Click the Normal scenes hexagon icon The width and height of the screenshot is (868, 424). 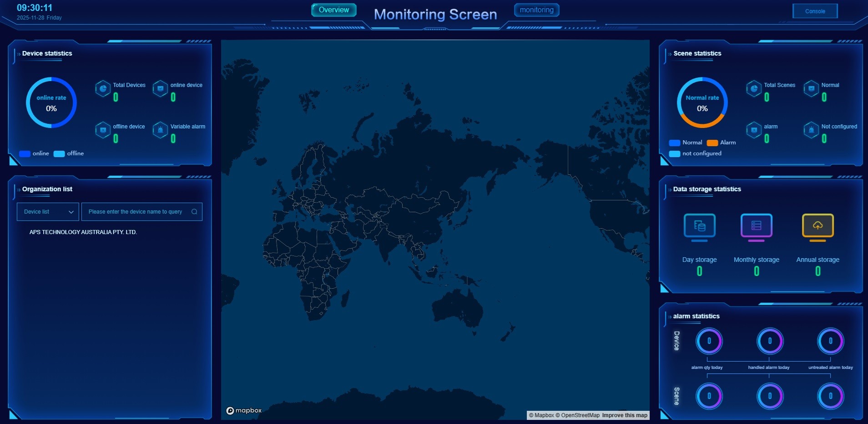tap(811, 89)
